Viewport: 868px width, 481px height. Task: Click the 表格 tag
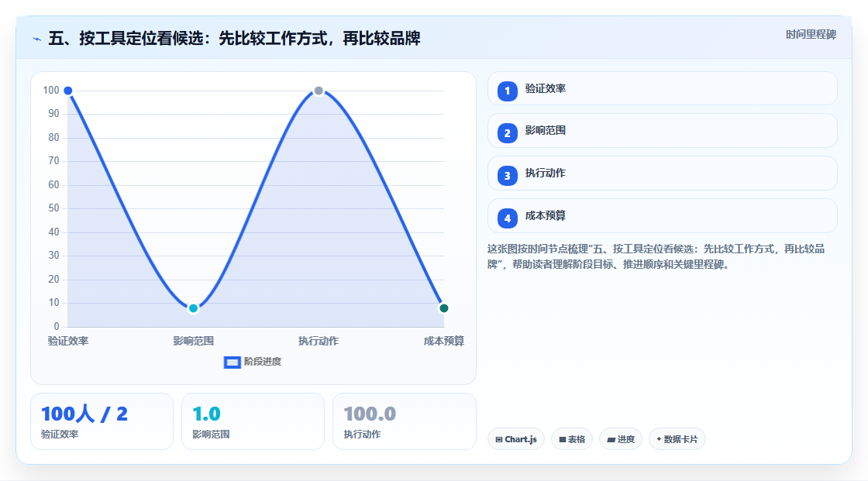coord(572,439)
